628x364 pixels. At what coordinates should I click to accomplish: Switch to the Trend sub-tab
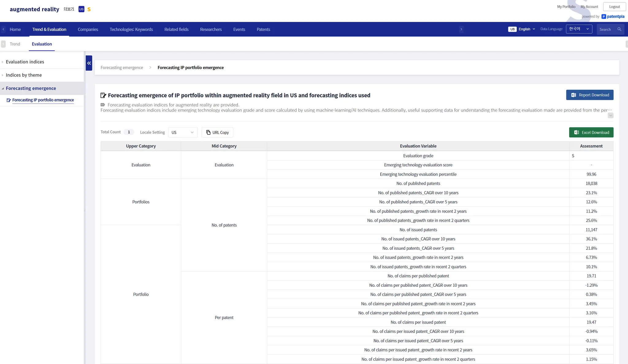[x=15, y=44]
